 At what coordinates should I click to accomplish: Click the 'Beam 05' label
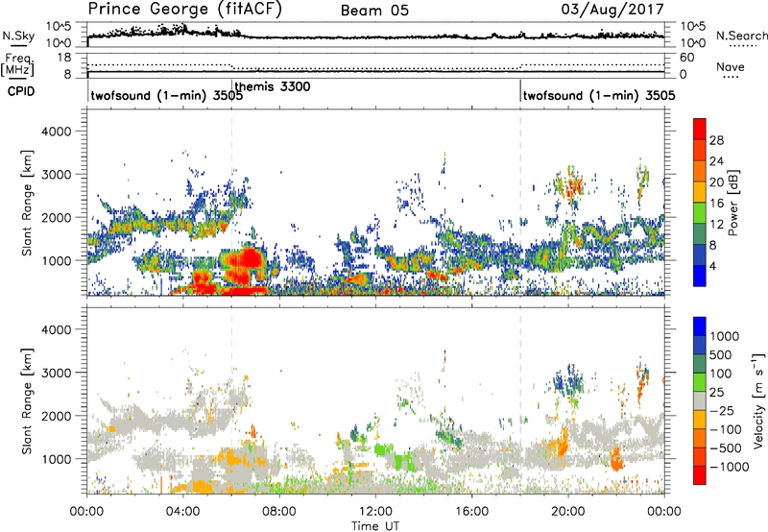[374, 11]
